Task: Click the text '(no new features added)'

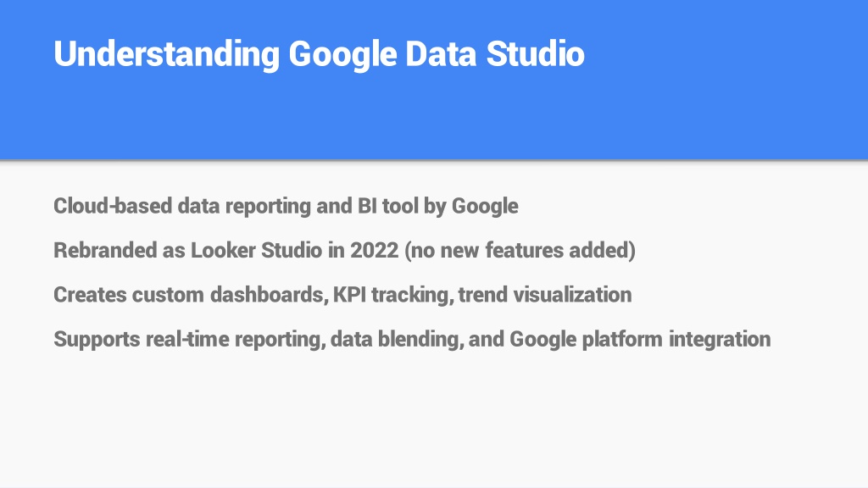Action: 520,250
